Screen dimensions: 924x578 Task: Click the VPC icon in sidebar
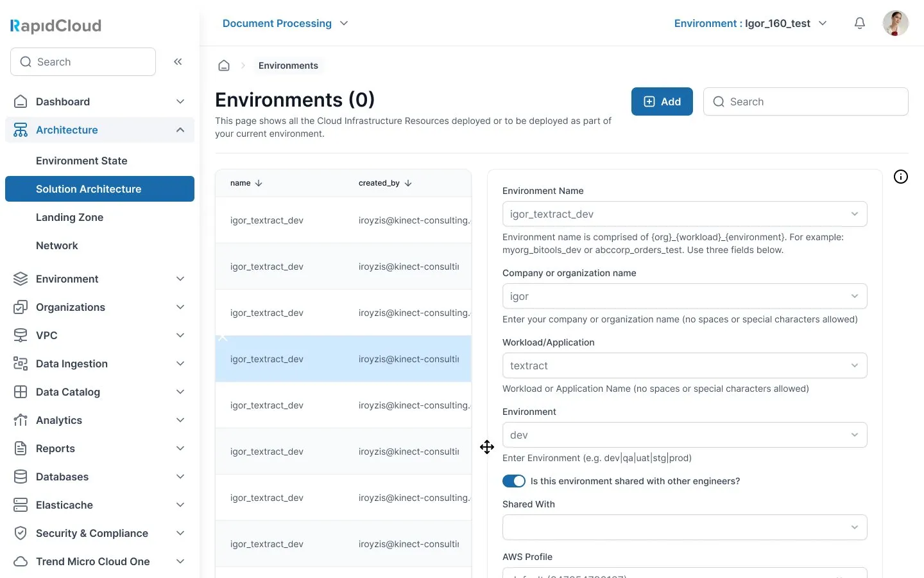click(21, 335)
